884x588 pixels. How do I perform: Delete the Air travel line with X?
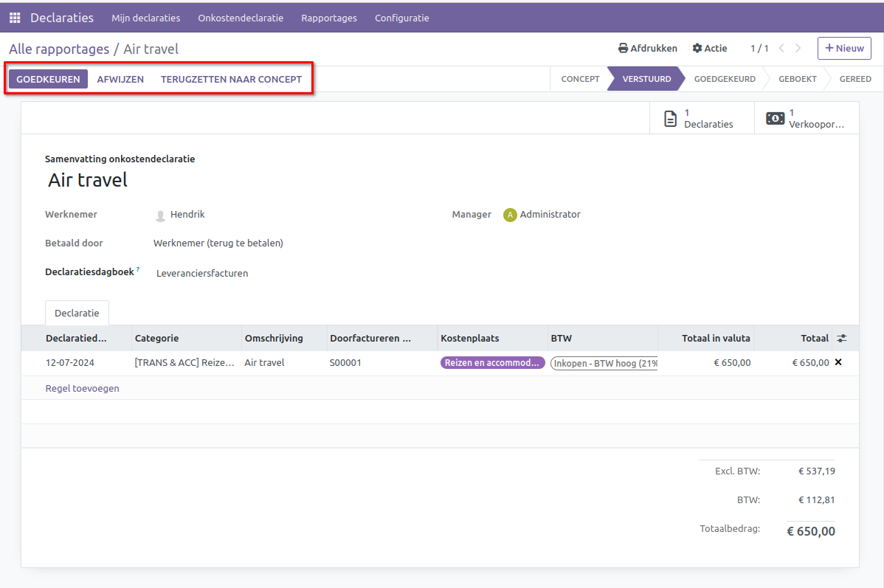click(x=838, y=362)
